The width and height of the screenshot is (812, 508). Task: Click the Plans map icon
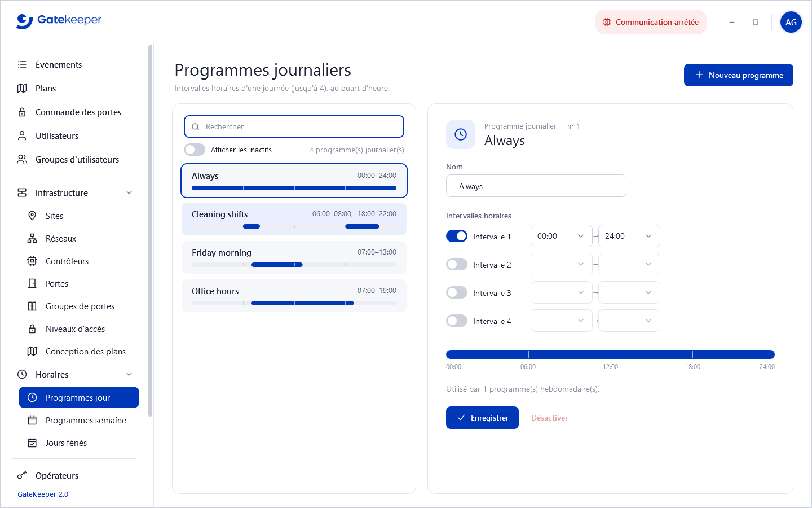tap(22, 88)
